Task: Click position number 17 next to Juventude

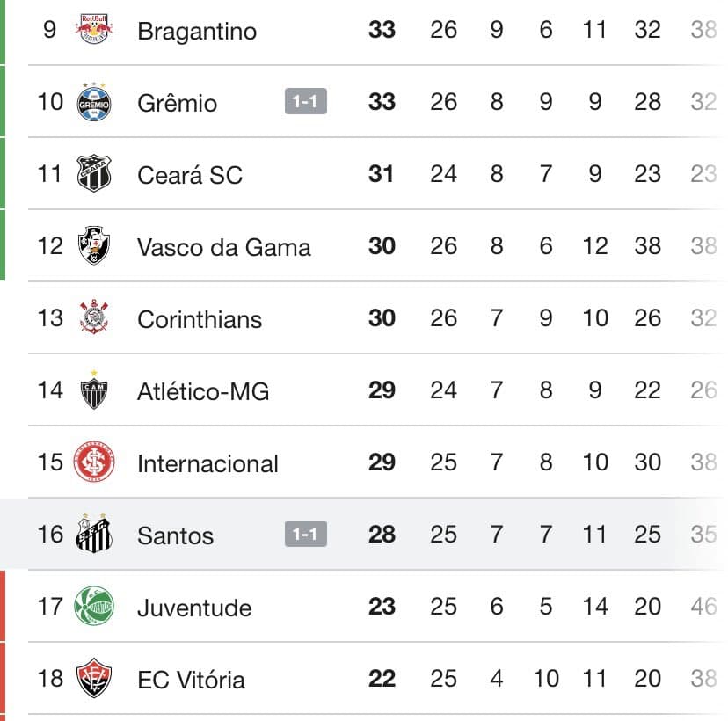Action: click(x=50, y=607)
